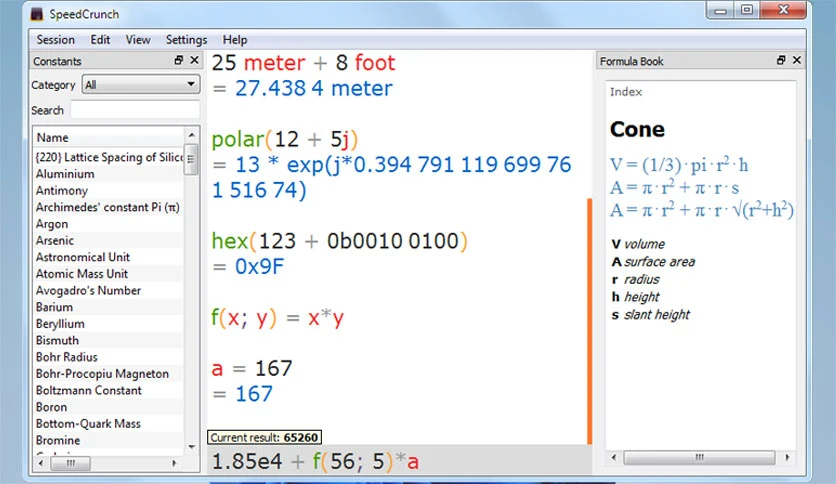This screenshot has width=836, height=484.
Task: Select Arsenic in constants list
Action: [x=109, y=240]
